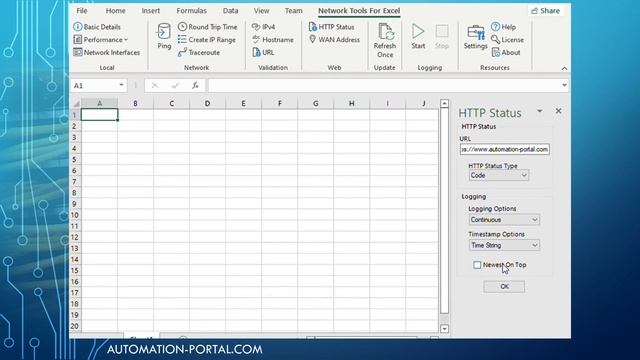Click the Name Box showing A1
The width and height of the screenshot is (640, 360).
pyautogui.click(x=95, y=85)
